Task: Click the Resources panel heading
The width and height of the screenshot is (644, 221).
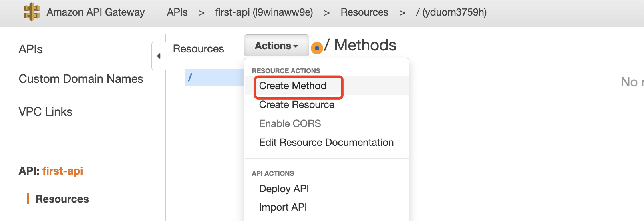Action: [198, 49]
